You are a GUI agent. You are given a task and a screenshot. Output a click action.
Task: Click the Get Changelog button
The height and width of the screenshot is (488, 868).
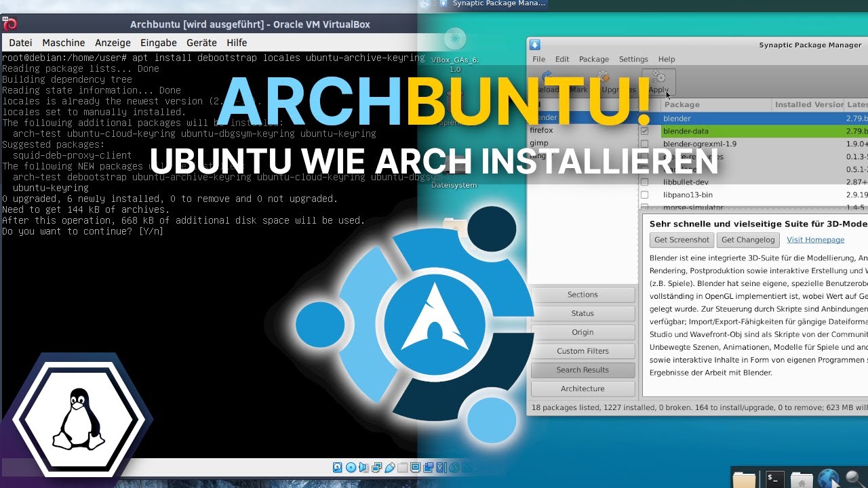pyautogui.click(x=748, y=239)
